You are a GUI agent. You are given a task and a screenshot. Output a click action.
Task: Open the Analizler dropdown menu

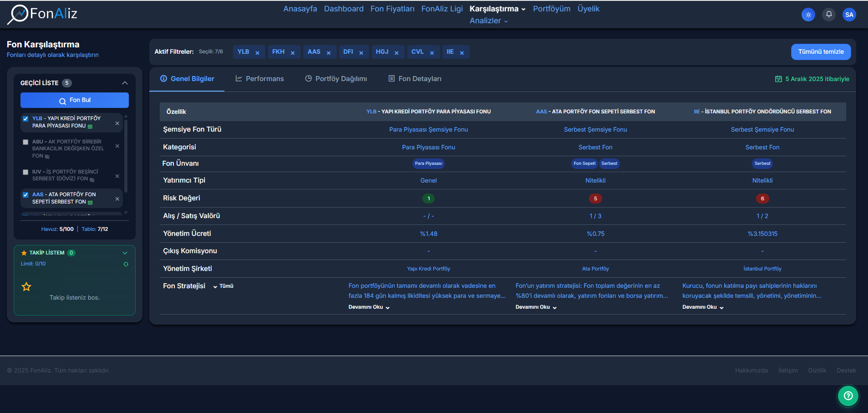(x=488, y=21)
